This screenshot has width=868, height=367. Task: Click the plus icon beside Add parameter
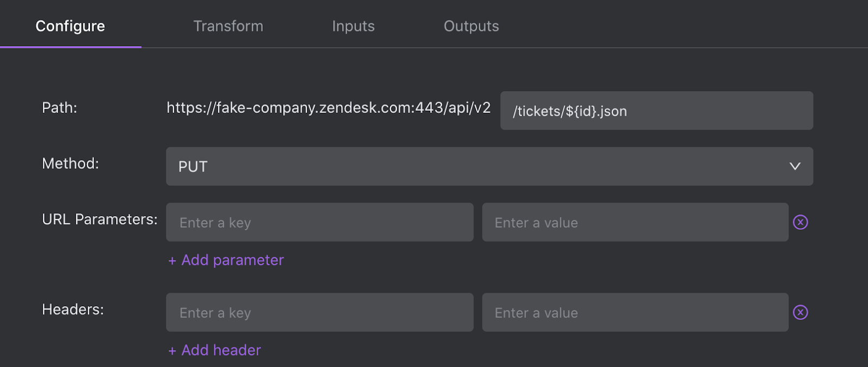(172, 261)
